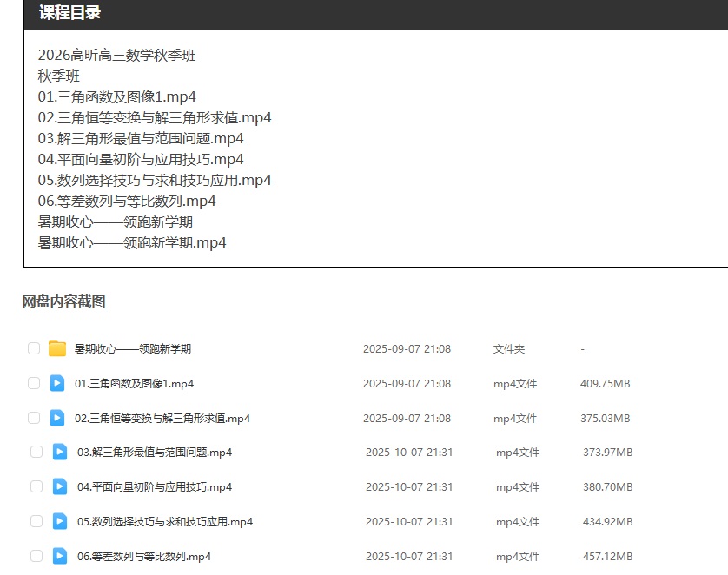728x575 pixels.
Task: Mark the checkbox for 06.等差数列与等比数列.mp4
Action: tap(36, 556)
